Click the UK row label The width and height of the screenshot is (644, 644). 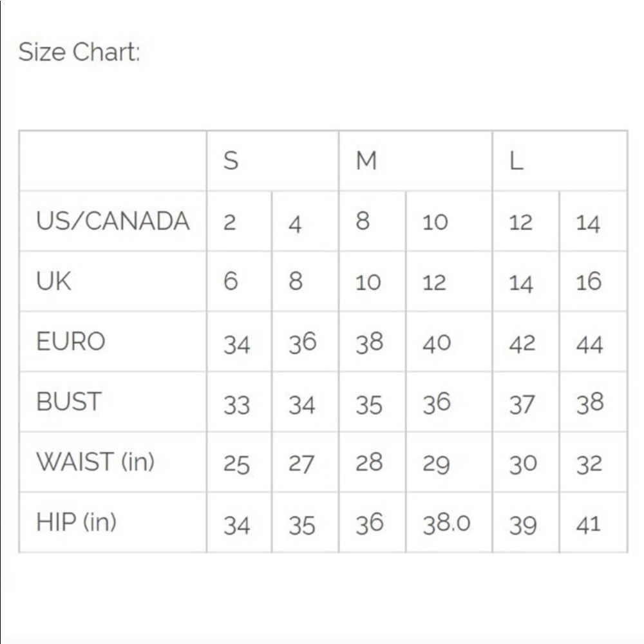[x=54, y=281]
